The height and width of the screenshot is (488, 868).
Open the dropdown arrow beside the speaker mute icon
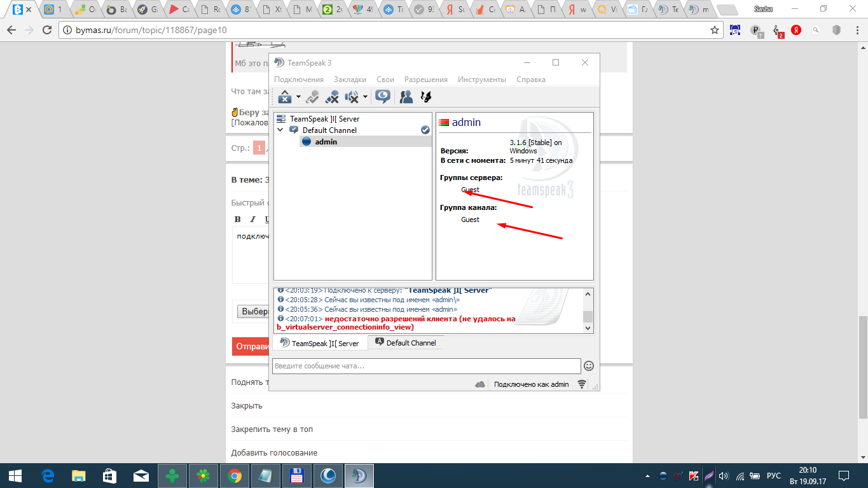(365, 97)
